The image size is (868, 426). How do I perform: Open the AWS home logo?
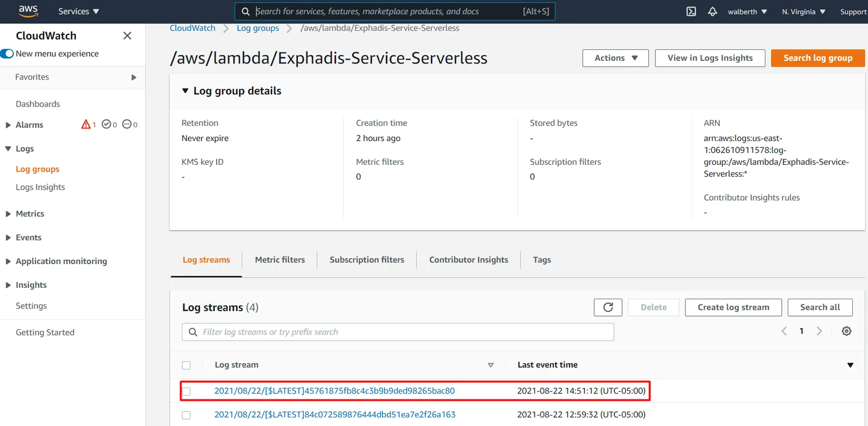point(28,11)
